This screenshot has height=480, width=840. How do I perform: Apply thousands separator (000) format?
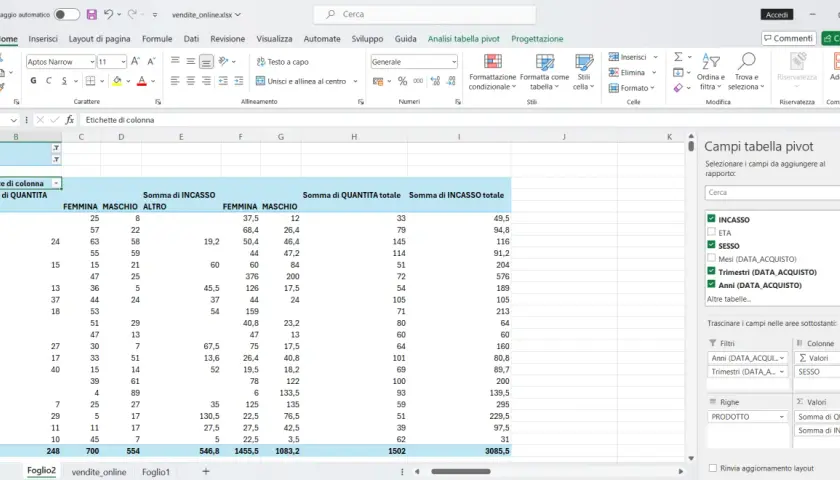coord(418,81)
